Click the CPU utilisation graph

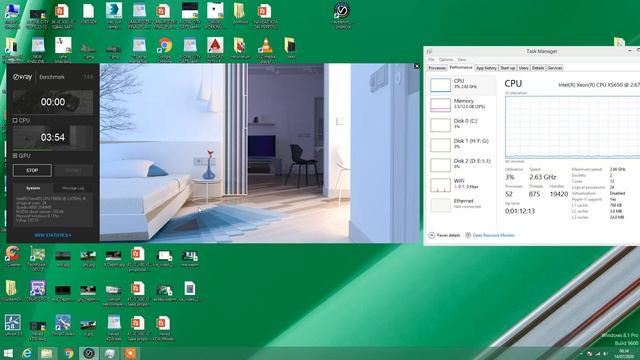coord(572,127)
